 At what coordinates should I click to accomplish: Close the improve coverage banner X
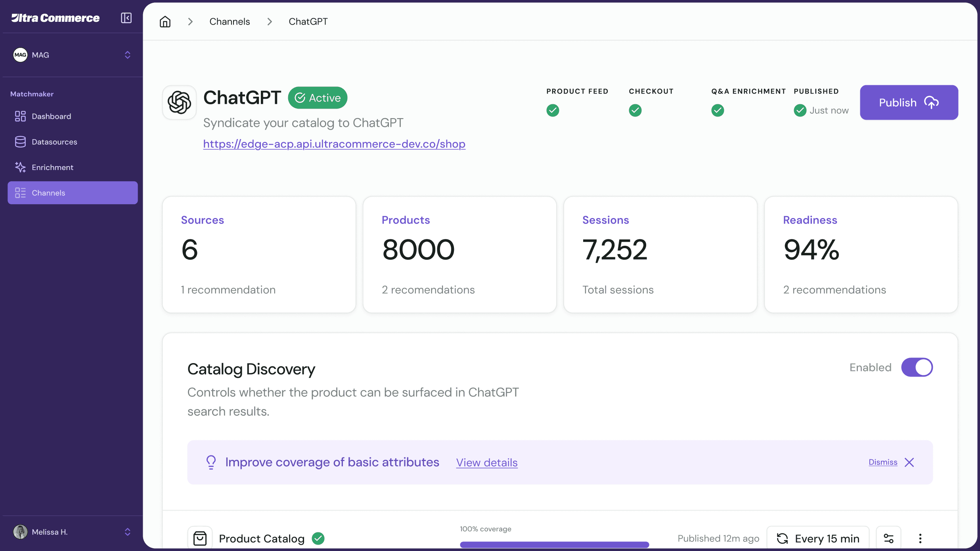click(x=909, y=462)
